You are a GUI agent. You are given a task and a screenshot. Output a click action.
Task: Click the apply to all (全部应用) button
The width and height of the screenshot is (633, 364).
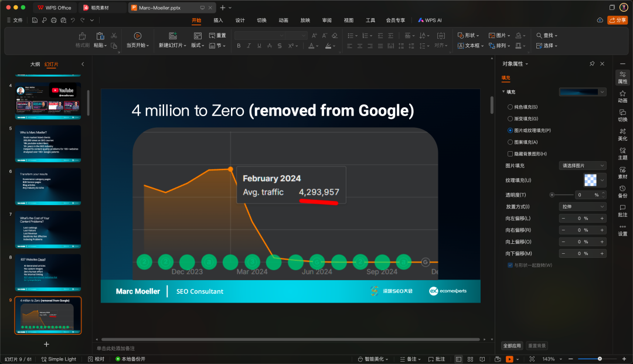[512, 346]
